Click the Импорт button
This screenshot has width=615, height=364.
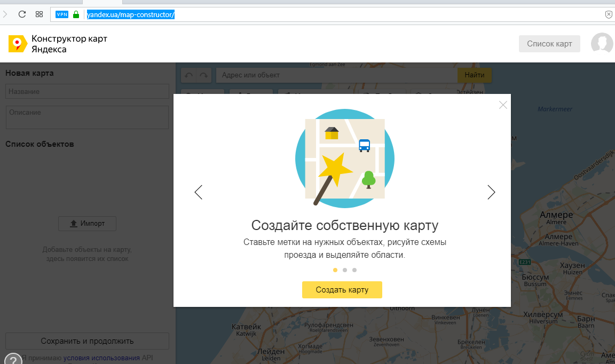tap(87, 224)
